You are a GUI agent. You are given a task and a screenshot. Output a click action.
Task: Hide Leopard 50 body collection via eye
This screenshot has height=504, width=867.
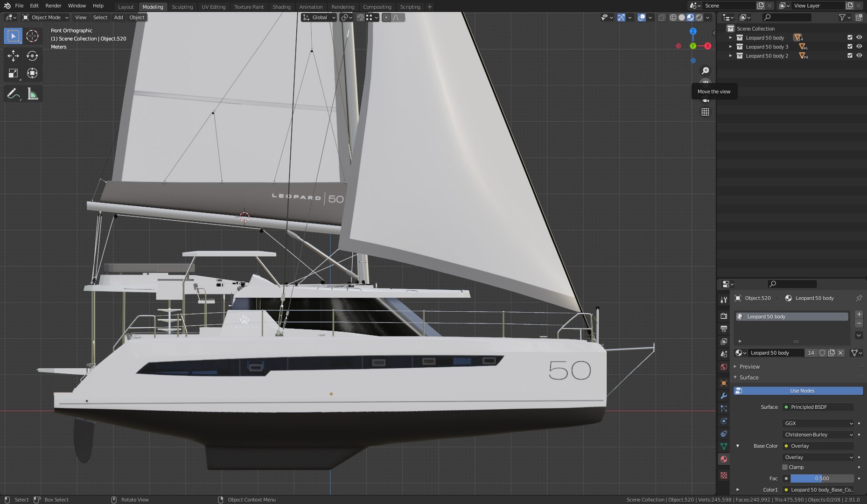tap(859, 37)
